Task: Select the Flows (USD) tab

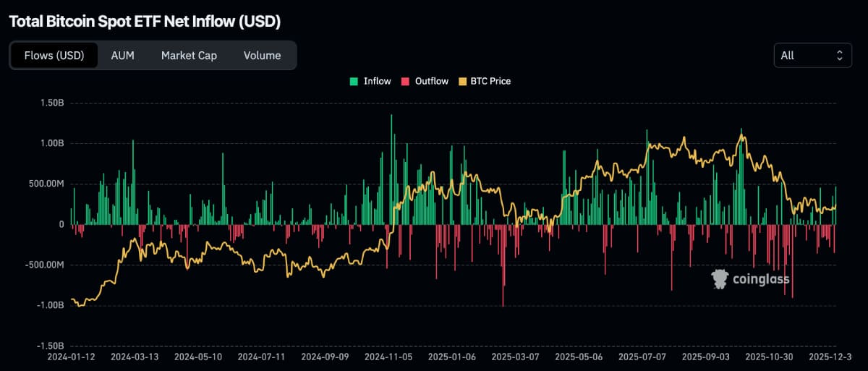Action: [54, 55]
